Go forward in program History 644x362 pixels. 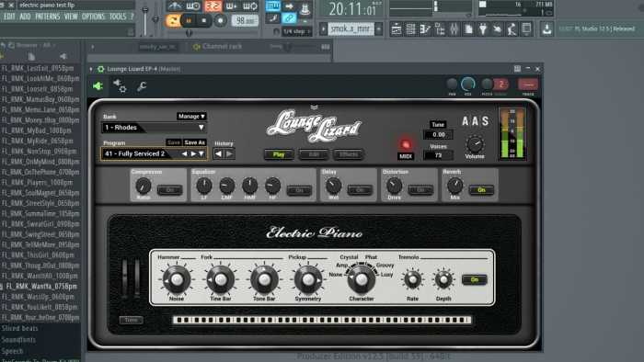(230, 154)
